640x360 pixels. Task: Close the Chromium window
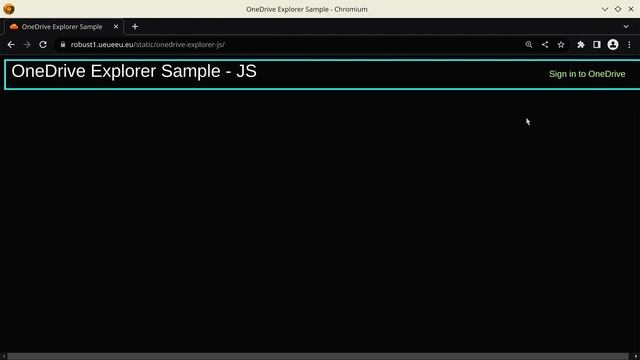click(x=631, y=9)
